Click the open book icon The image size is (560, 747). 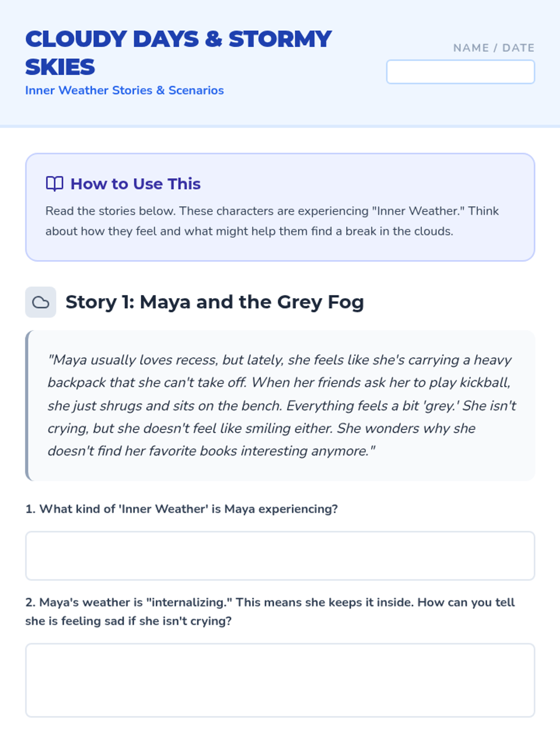click(55, 184)
